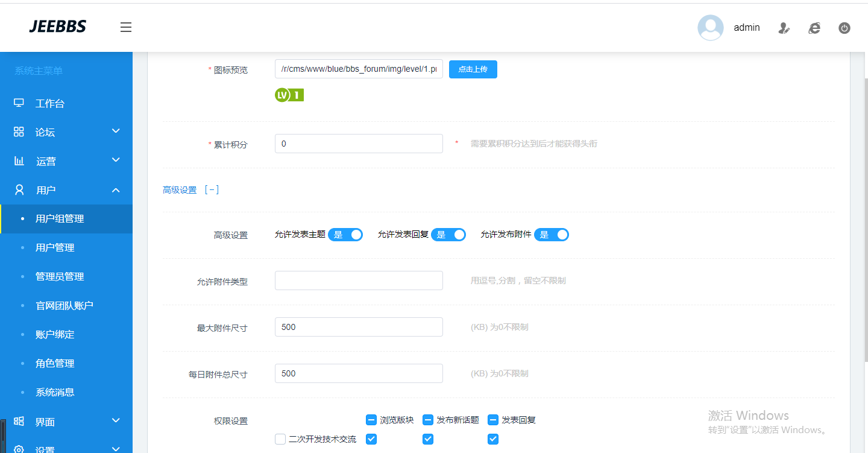This screenshot has width=868, height=453.
Task: Click the hamburger menu collapse icon
Action: 126,27
